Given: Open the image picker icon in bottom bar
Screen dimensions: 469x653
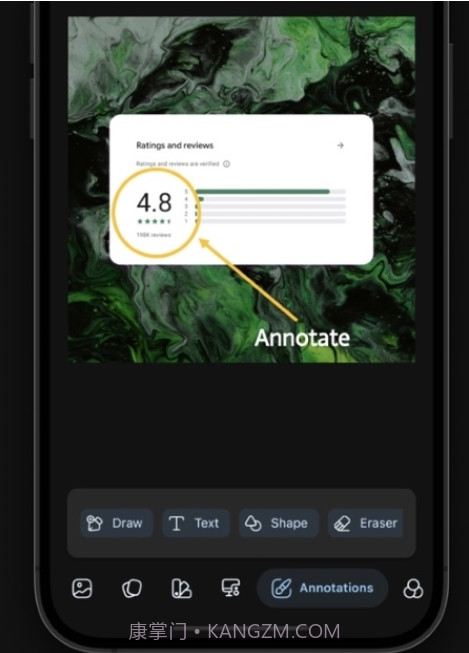Looking at the screenshot, I should point(82,588).
